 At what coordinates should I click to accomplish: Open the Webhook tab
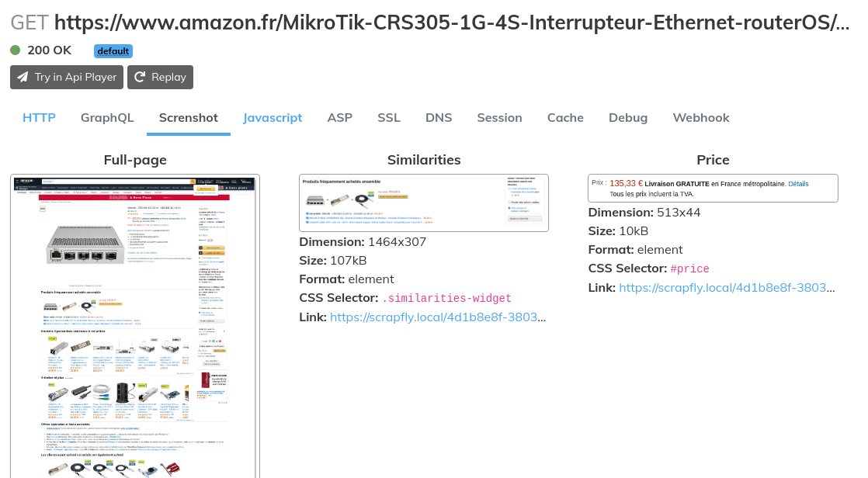(x=700, y=117)
